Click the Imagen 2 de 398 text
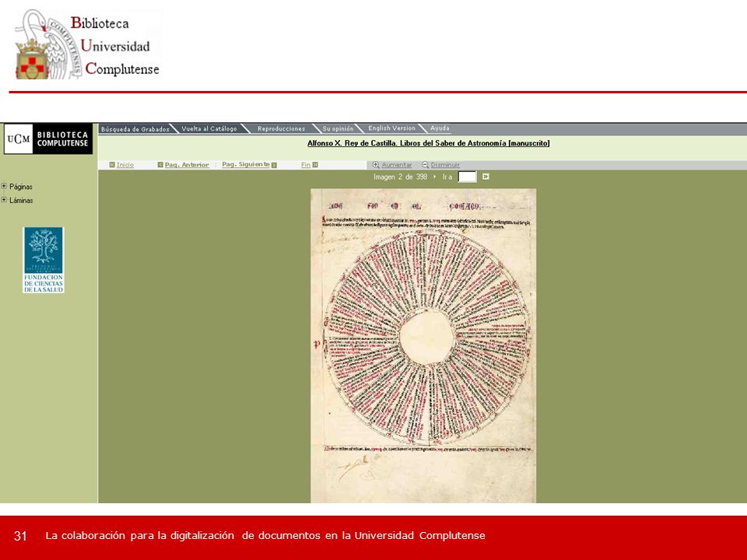 click(400, 177)
